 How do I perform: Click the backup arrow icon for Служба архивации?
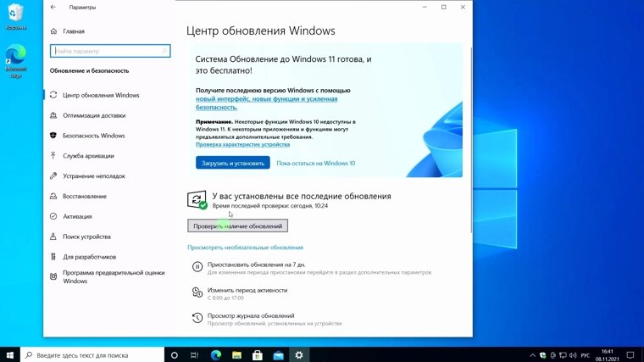tap(53, 155)
